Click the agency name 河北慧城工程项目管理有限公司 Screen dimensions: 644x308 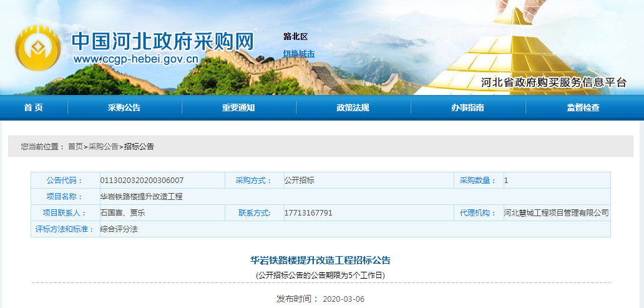coord(556,213)
